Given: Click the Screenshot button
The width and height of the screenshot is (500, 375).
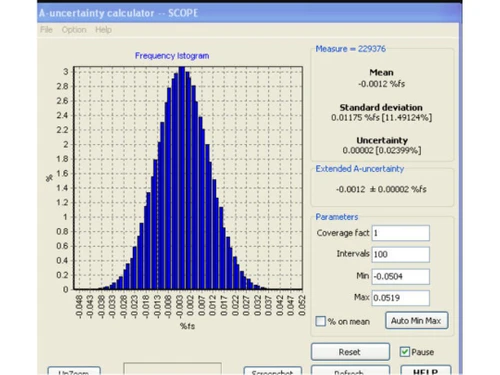Looking at the screenshot, I should 273,371.
